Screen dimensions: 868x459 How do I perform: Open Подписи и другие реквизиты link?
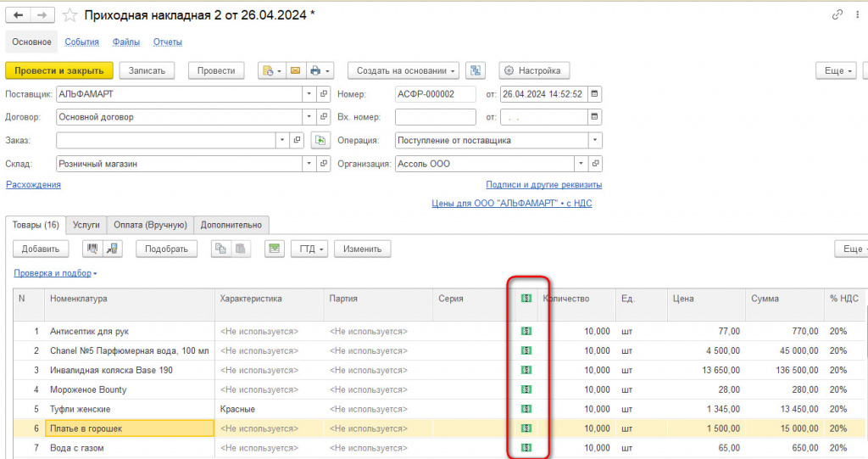coord(543,185)
